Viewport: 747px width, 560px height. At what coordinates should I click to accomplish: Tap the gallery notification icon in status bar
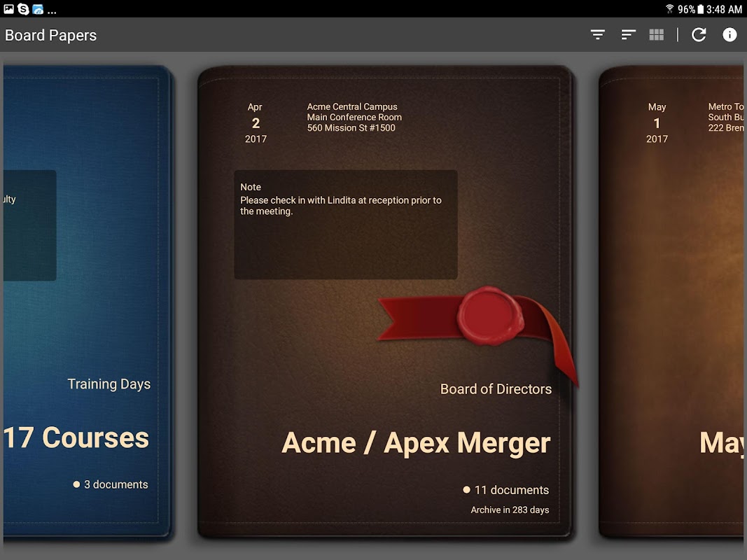pos(9,8)
